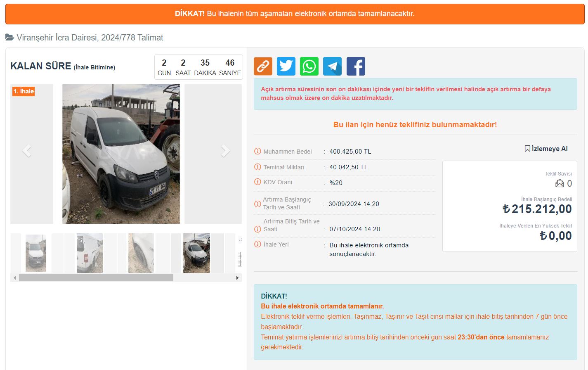Share listing via Telegram icon

332,66
